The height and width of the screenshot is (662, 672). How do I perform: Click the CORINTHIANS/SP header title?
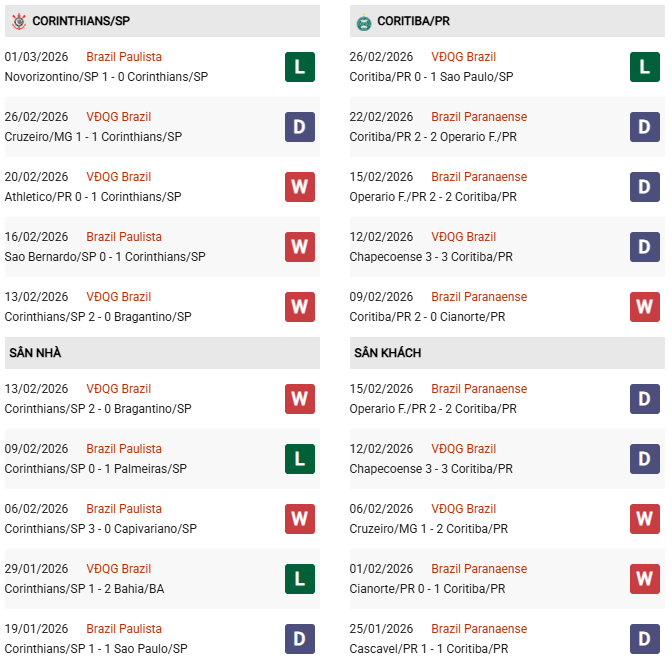point(81,21)
